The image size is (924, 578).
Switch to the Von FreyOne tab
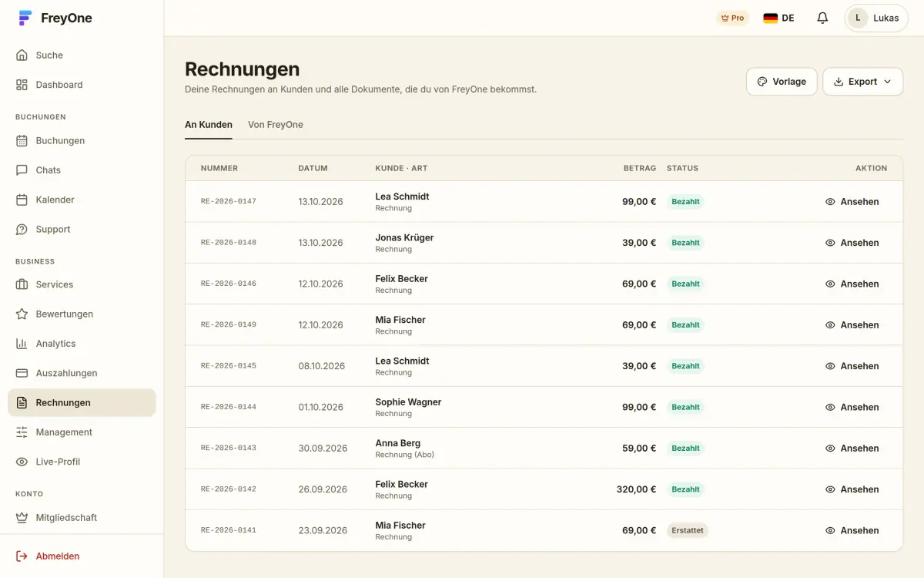[276, 125]
